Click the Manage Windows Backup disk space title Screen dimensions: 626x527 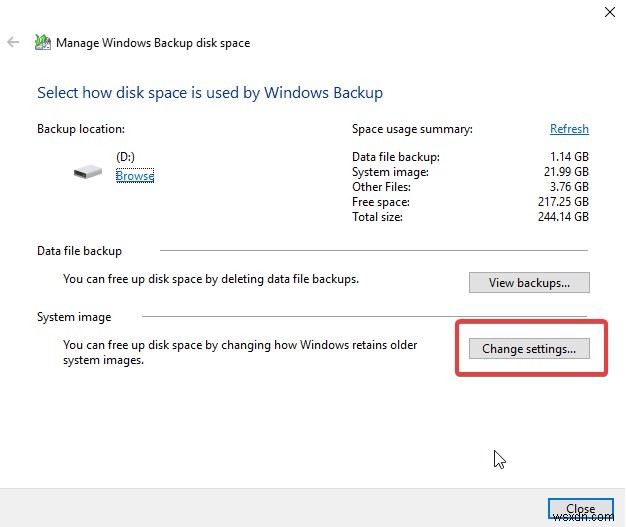tap(153, 43)
